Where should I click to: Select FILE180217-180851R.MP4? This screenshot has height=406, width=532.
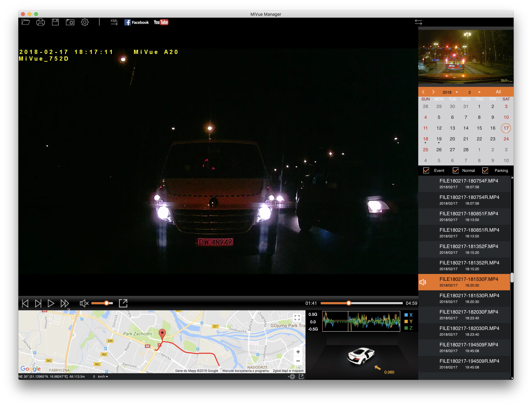pos(464,233)
